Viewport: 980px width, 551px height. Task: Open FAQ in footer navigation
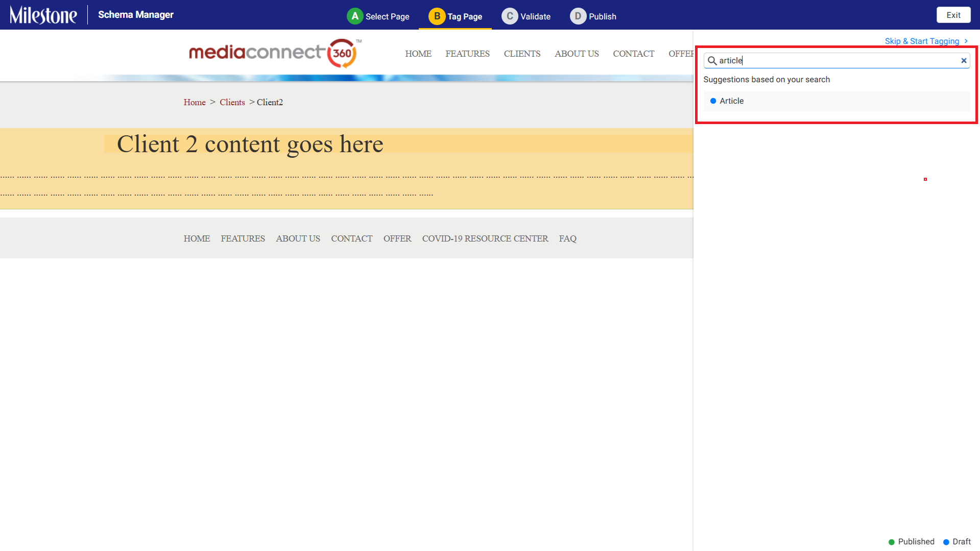point(567,238)
